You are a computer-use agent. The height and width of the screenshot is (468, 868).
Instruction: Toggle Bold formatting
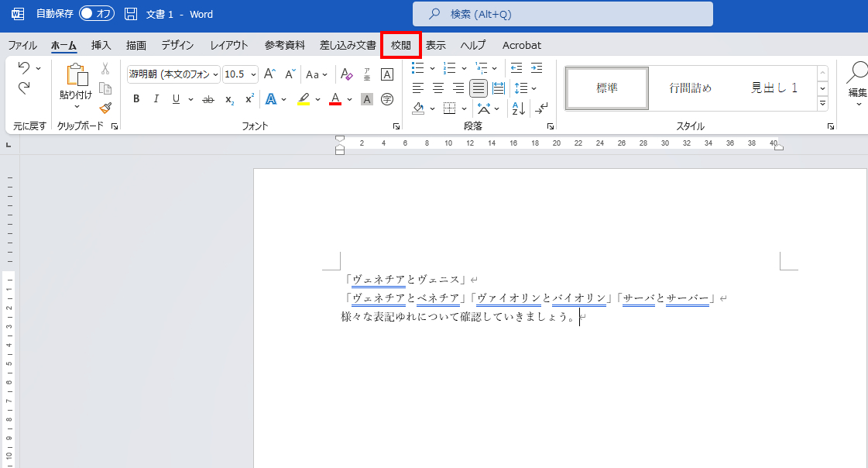click(x=136, y=99)
